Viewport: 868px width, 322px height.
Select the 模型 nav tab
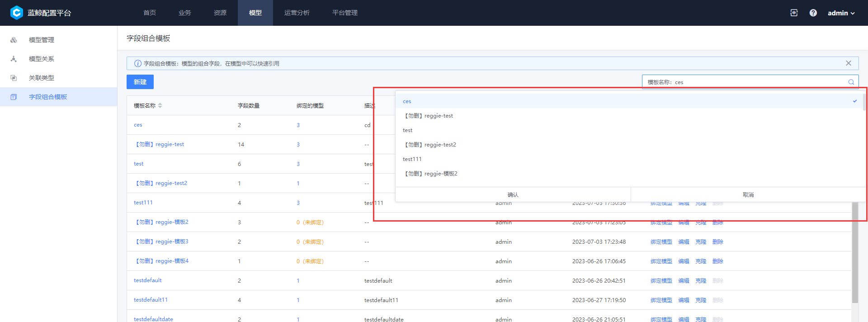click(x=255, y=13)
